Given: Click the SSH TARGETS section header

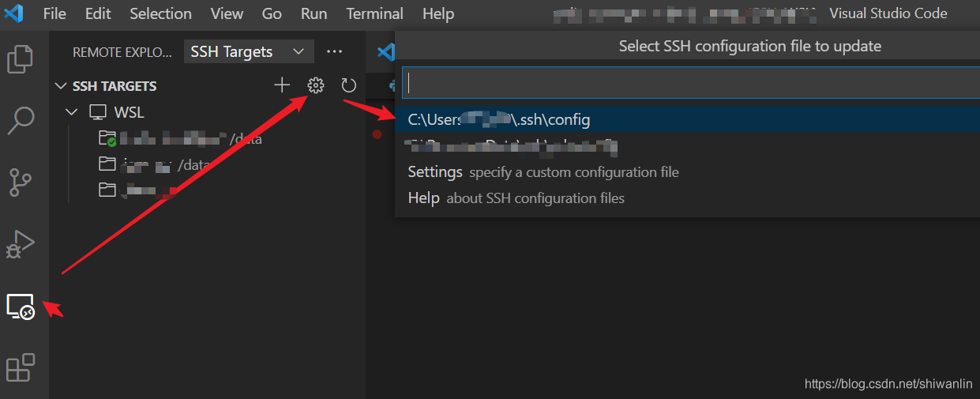Looking at the screenshot, I should (x=114, y=85).
